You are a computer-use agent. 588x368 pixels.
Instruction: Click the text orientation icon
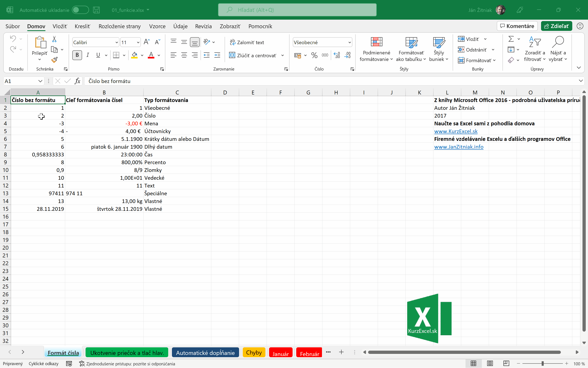207,42
